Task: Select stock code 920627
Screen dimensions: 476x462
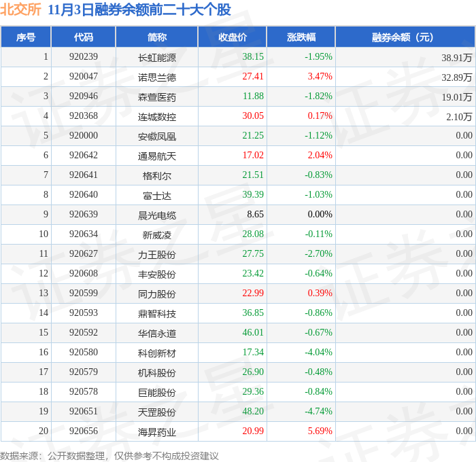Action: [x=84, y=254]
